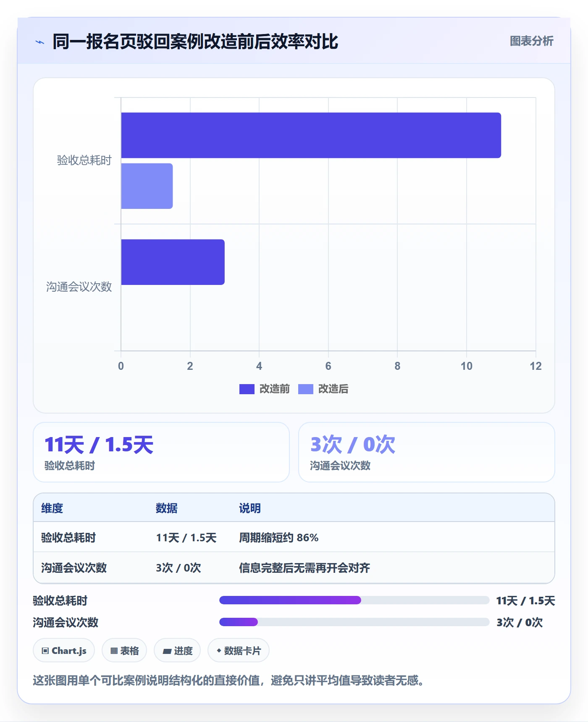Select the 数据卡片 chip

tap(239, 651)
